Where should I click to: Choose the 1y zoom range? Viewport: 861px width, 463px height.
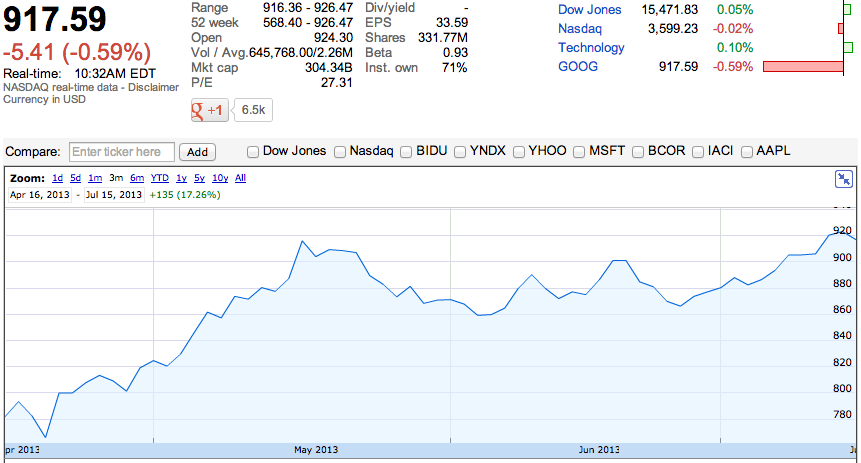[x=181, y=178]
